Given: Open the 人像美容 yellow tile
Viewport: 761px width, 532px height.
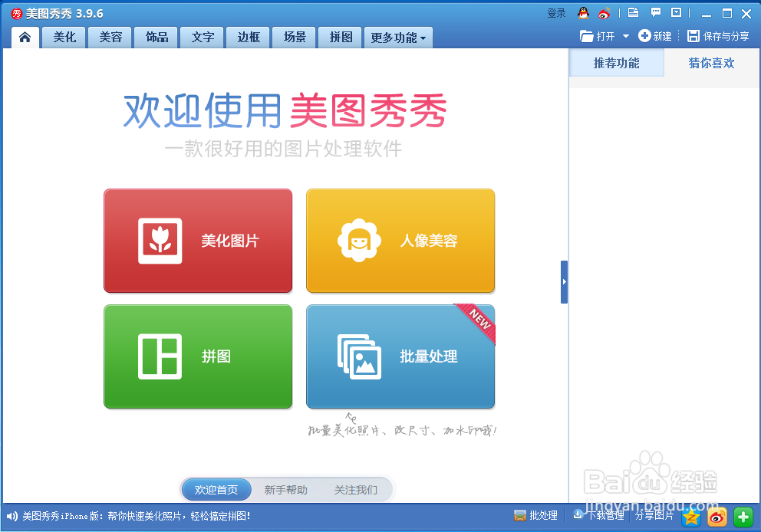Looking at the screenshot, I should point(400,241).
